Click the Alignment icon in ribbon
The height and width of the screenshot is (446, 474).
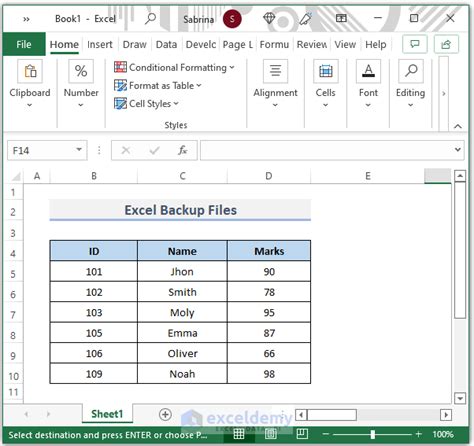click(x=275, y=71)
